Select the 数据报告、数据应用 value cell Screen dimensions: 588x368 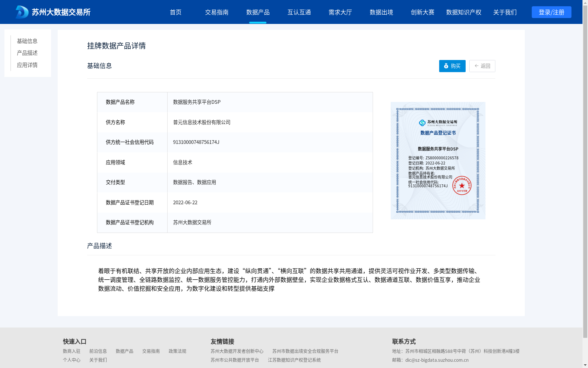click(x=270, y=182)
